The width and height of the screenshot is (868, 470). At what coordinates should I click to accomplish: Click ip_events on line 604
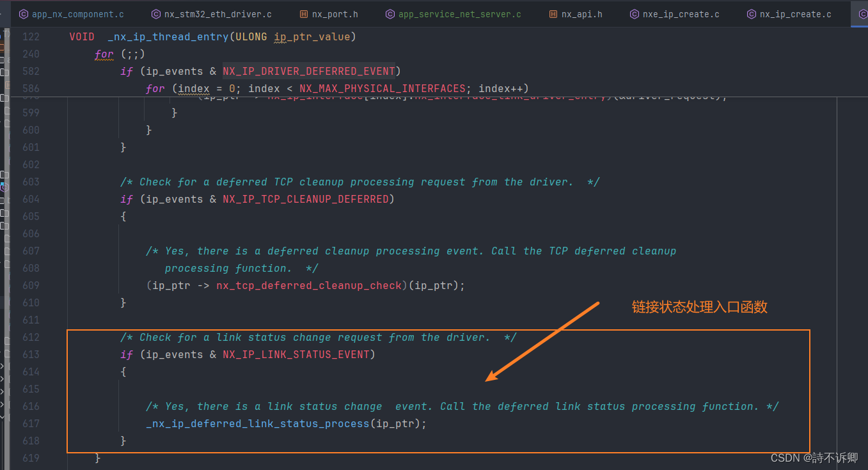[175, 199]
